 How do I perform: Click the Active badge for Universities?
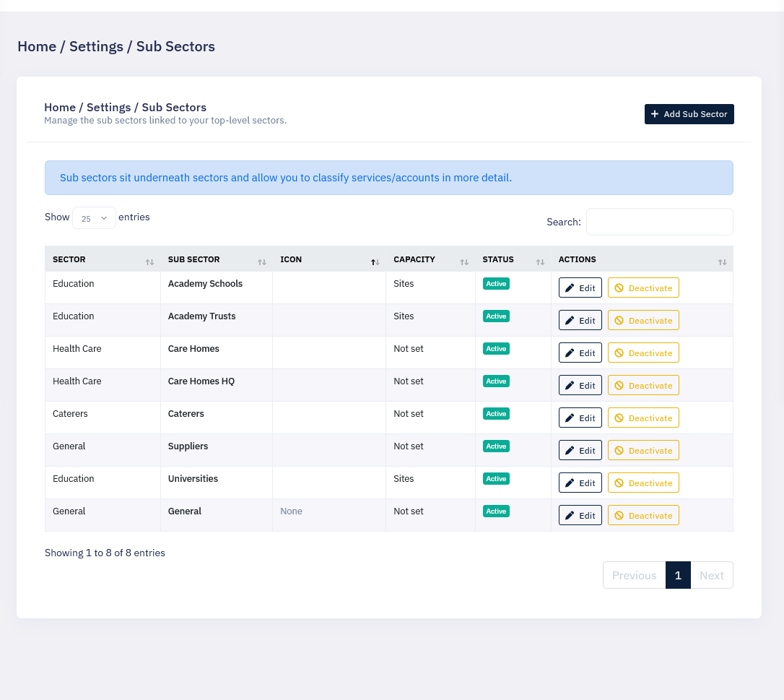pyautogui.click(x=496, y=479)
